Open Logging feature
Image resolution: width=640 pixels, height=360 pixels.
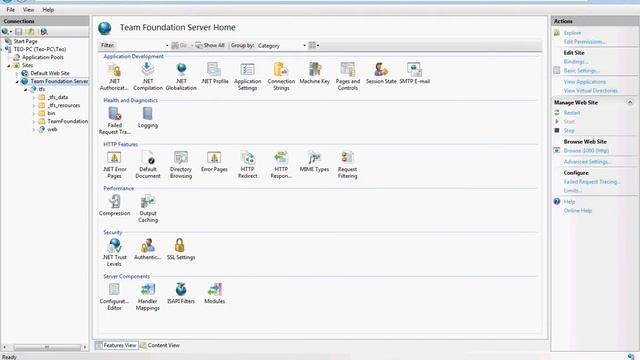[148, 118]
